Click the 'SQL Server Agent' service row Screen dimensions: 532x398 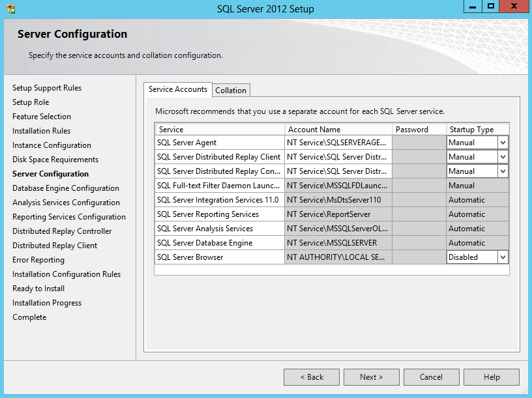pyautogui.click(x=220, y=143)
